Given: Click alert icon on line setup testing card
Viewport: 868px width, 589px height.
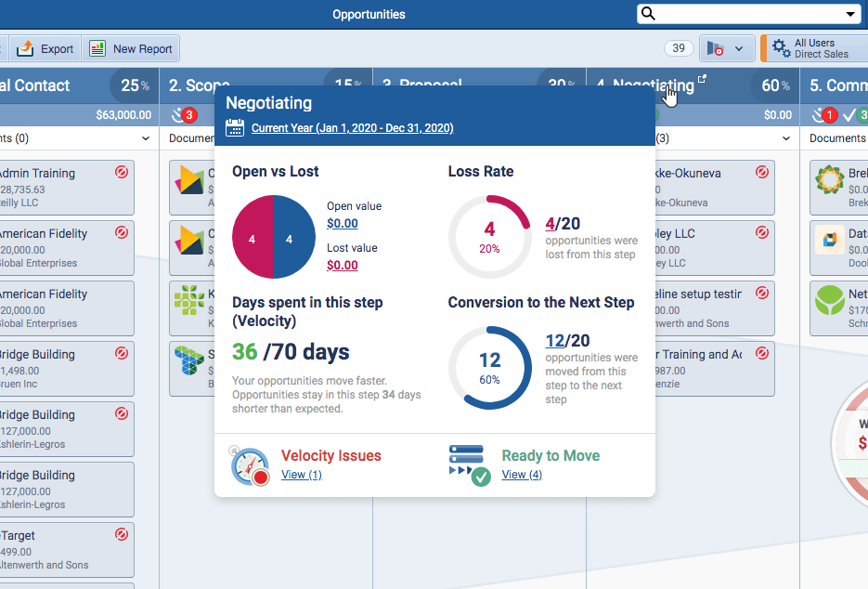Looking at the screenshot, I should [762, 293].
